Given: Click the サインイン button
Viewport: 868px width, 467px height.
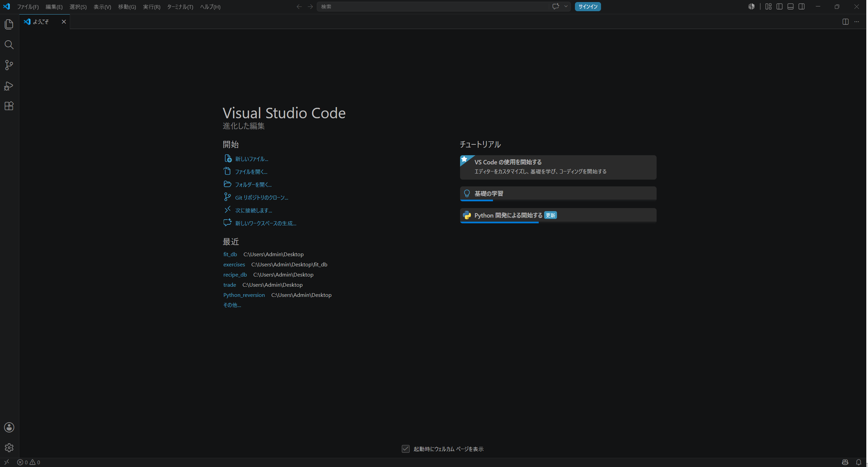Looking at the screenshot, I should (x=588, y=6).
